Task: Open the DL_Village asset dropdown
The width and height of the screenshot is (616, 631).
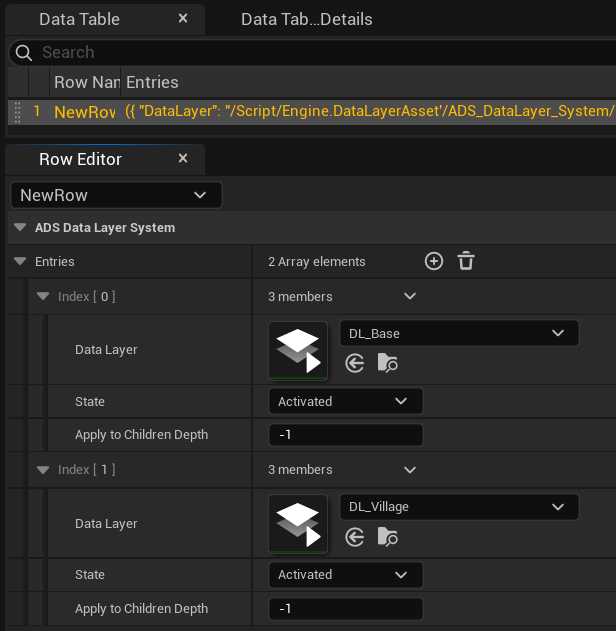Action: tap(459, 507)
